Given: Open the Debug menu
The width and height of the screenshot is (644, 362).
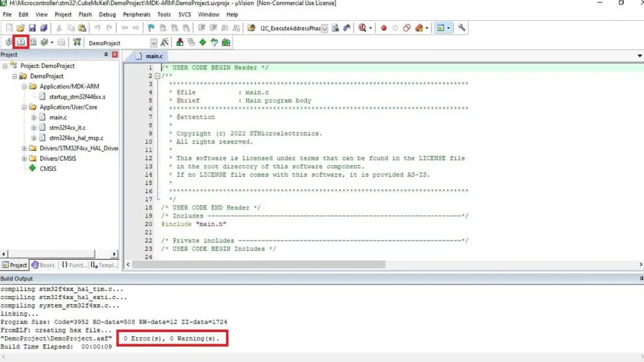Looking at the screenshot, I should 107,14.
